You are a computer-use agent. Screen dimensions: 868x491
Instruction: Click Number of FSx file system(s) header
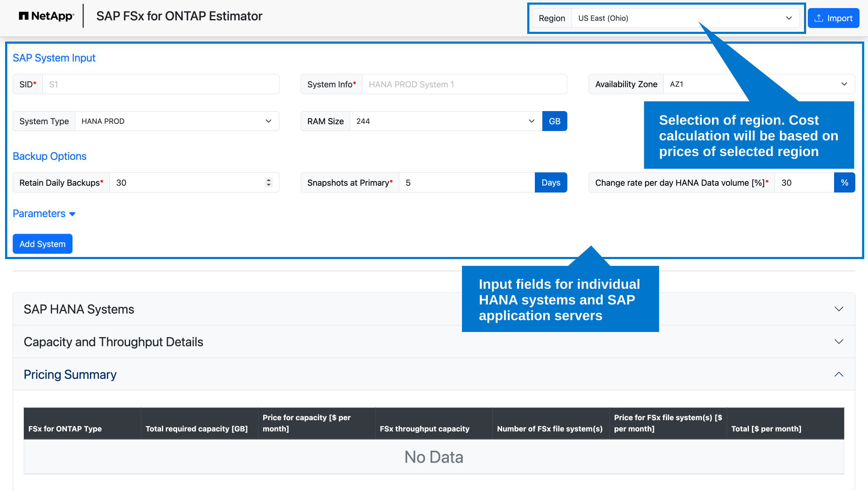(x=551, y=423)
